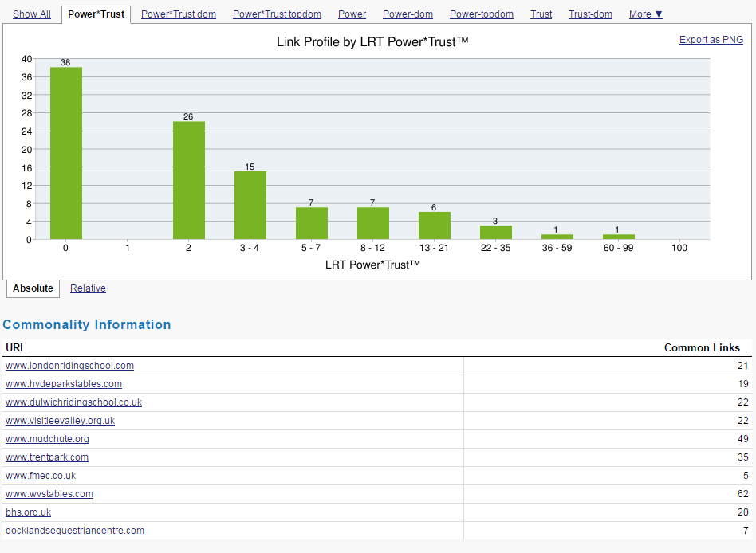Open the Show All tab
This screenshot has width=756, height=553.
tap(31, 14)
